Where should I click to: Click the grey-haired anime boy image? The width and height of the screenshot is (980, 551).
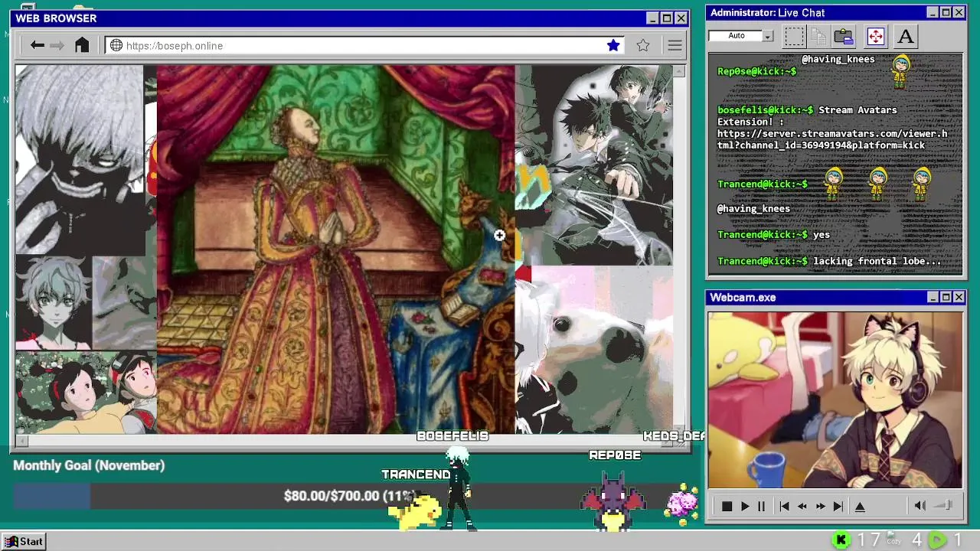(x=54, y=303)
